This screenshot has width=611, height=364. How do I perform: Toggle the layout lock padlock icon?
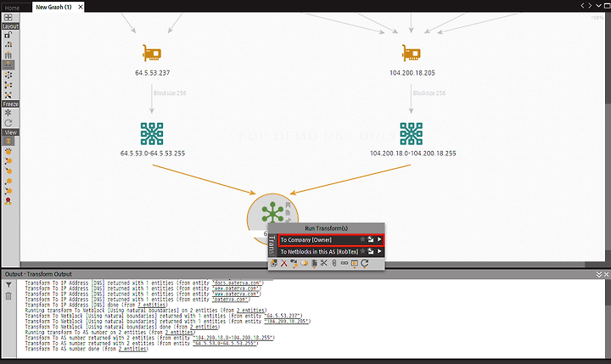pyautogui.click(x=8, y=35)
